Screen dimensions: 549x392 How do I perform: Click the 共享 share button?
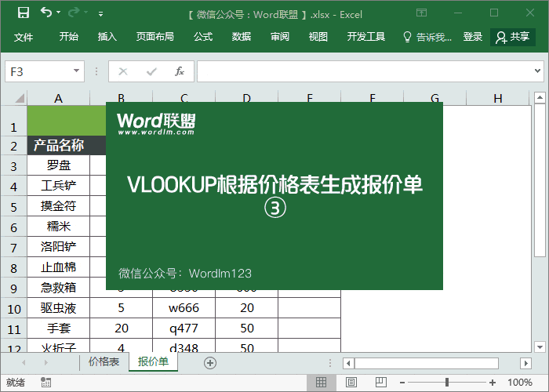click(513, 37)
